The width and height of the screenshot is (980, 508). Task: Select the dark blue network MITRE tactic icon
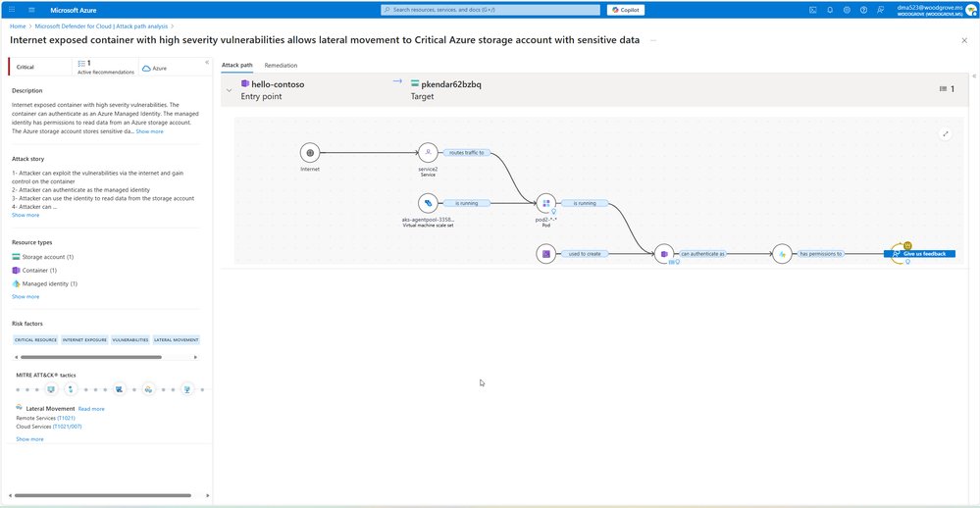[120, 389]
